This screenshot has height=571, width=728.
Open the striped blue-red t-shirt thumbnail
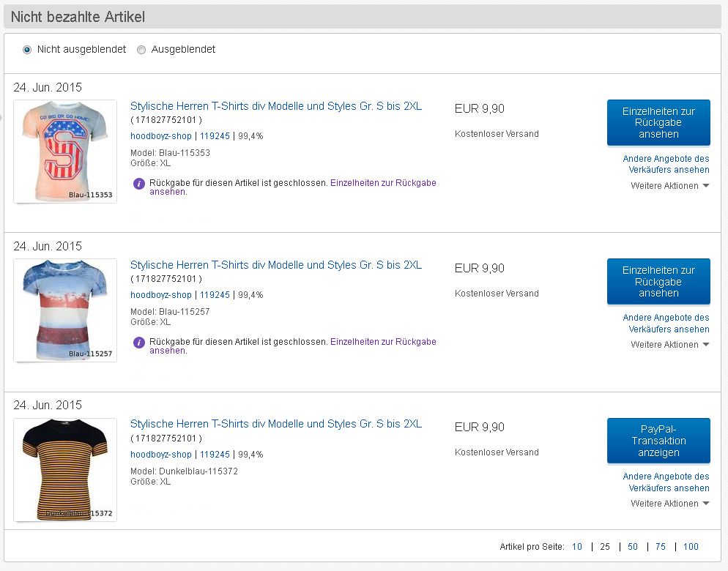point(65,310)
